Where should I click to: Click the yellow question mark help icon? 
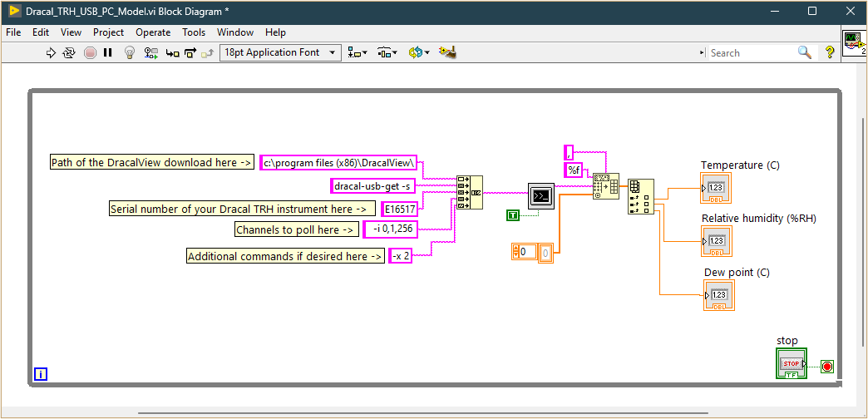[x=829, y=52]
